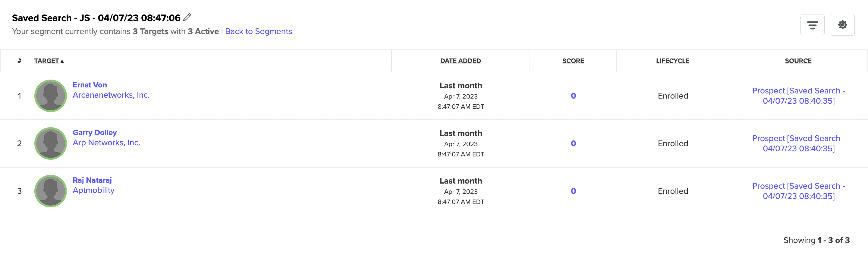Click the pencil edit icon beside segment title
The image size is (868, 255).
(187, 17)
